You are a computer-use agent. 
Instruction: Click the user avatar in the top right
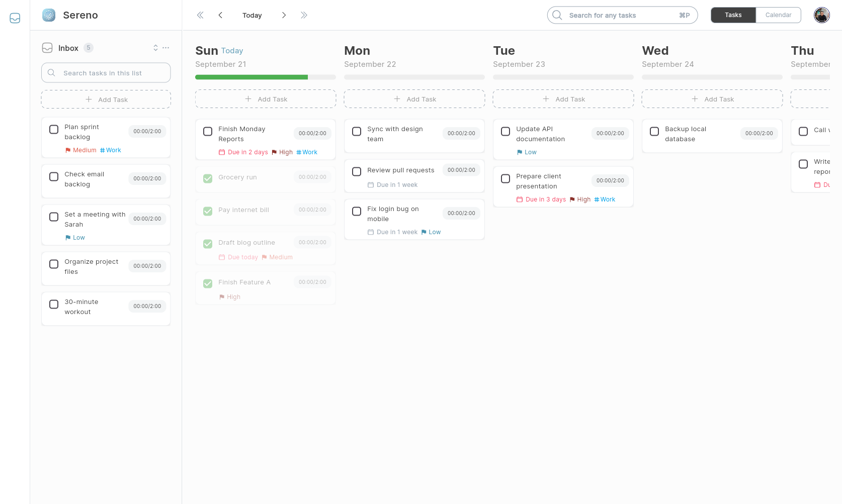(x=821, y=15)
